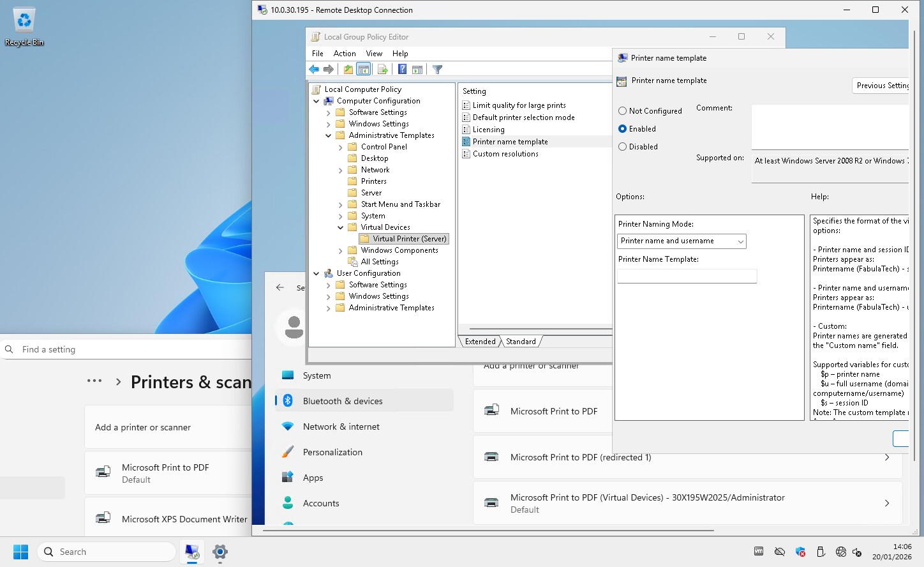Switch to the Standard tab
This screenshot has width=924, height=567.
(x=521, y=342)
